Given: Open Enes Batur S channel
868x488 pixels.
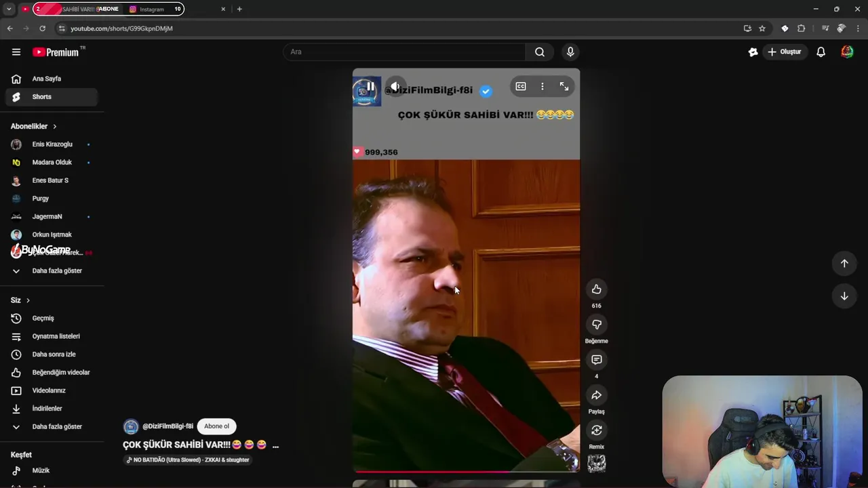Looking at the screenshot, I should click(x=52, y=180).
